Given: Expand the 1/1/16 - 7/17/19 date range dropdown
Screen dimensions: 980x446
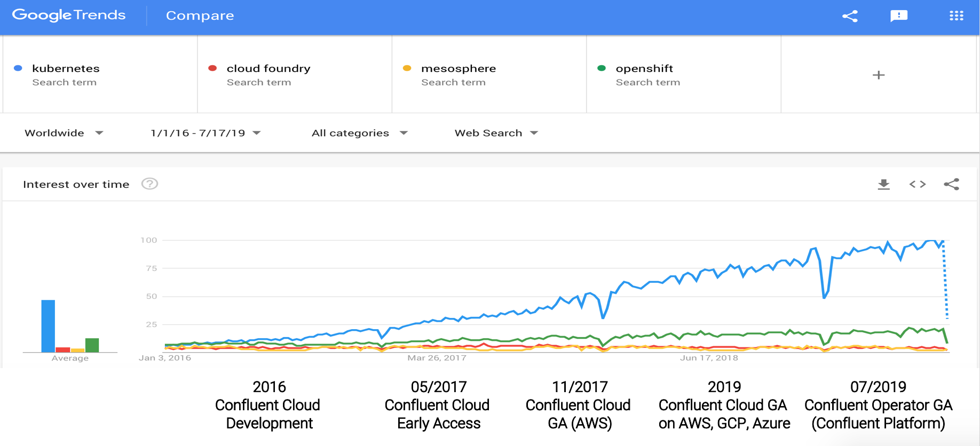Looking at the screenshot, I should pyautogui.click(x=206, y=133).
